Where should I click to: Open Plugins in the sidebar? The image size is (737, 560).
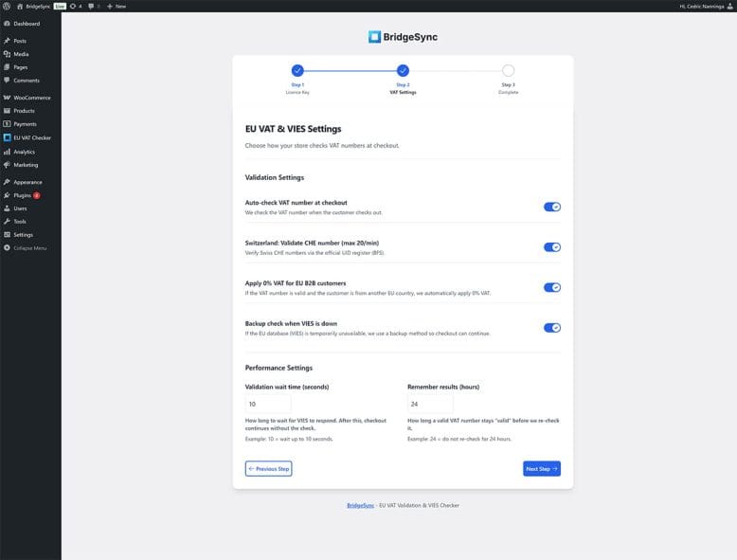(22, 195)
